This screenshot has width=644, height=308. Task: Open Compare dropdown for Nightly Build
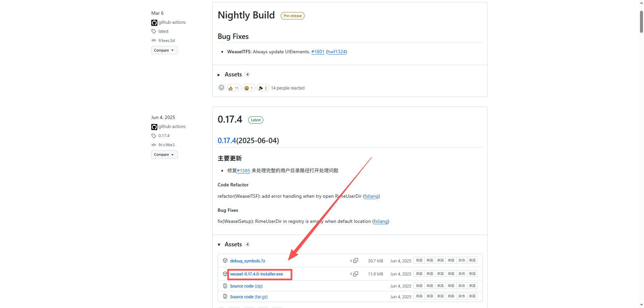click(x=164, y=50)
